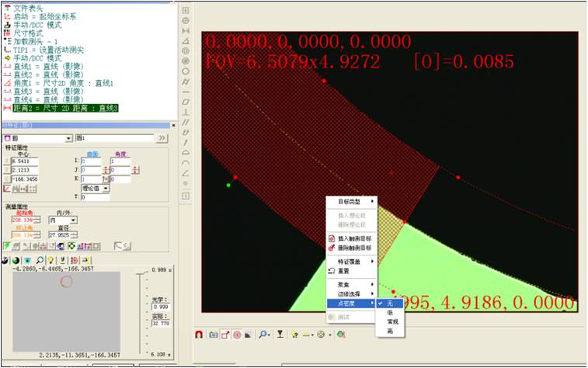Select the magnifying glass icon in probe toolbar
Image resolution: width=588 pixels, height=368 pixels.
[x=40, y=259]
